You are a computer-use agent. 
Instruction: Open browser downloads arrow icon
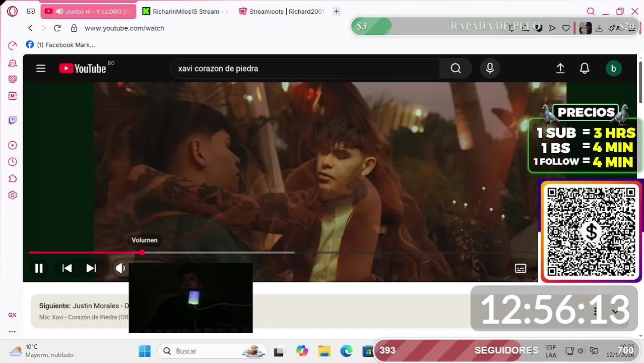click(599, 28)
